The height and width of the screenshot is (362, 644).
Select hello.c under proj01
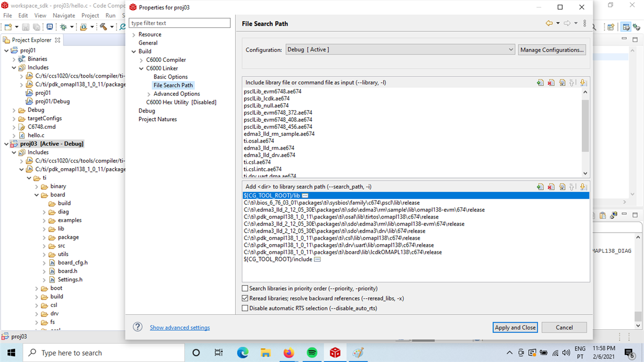click(x=36, y=135)
